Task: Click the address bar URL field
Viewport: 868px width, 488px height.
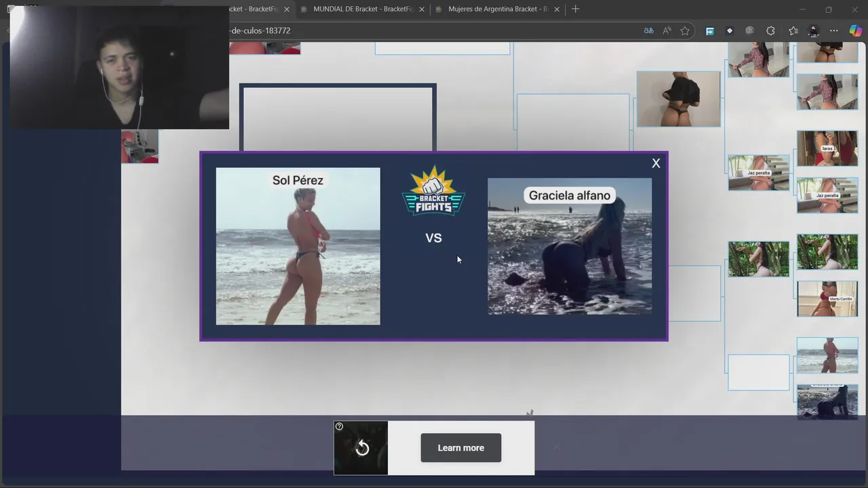Action: pyautogui.click(x=434, y=30)
